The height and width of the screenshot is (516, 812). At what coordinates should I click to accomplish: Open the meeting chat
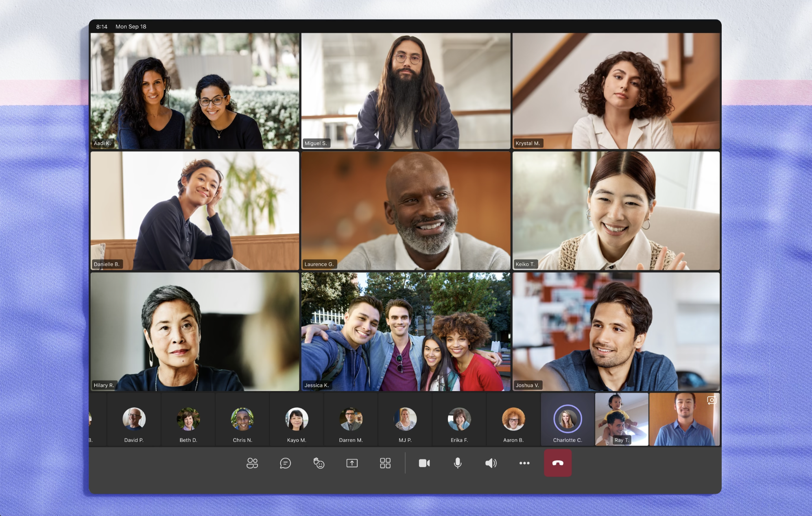point(285,463)
